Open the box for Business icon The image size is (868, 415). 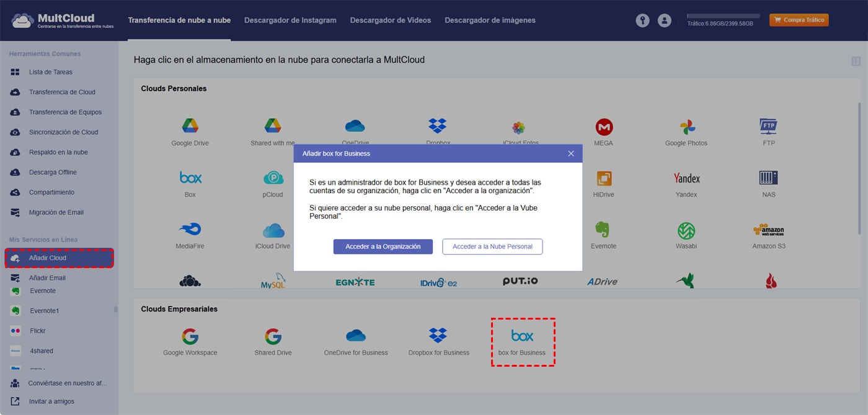[x=522, y=337]
